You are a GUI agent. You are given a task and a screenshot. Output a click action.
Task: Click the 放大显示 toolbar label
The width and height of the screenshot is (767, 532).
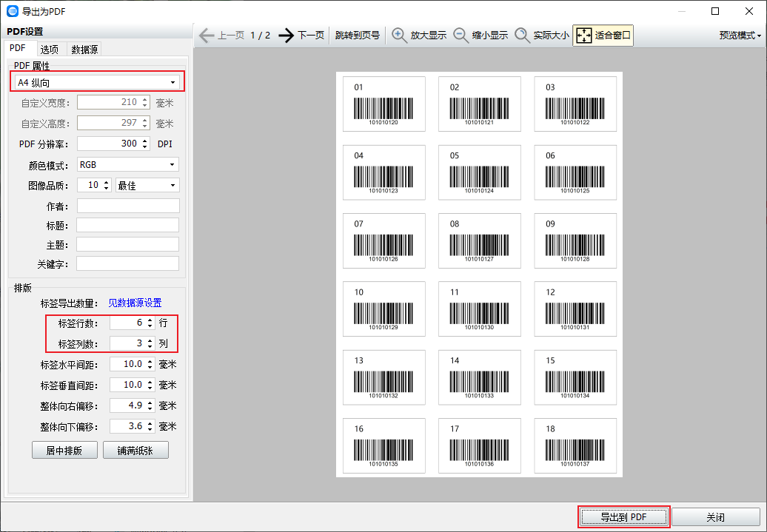429,36
